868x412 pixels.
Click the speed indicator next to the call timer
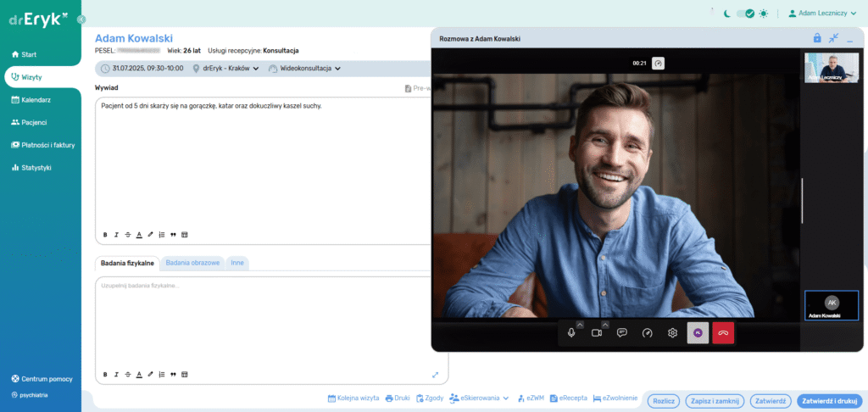(x=658, y=63)
